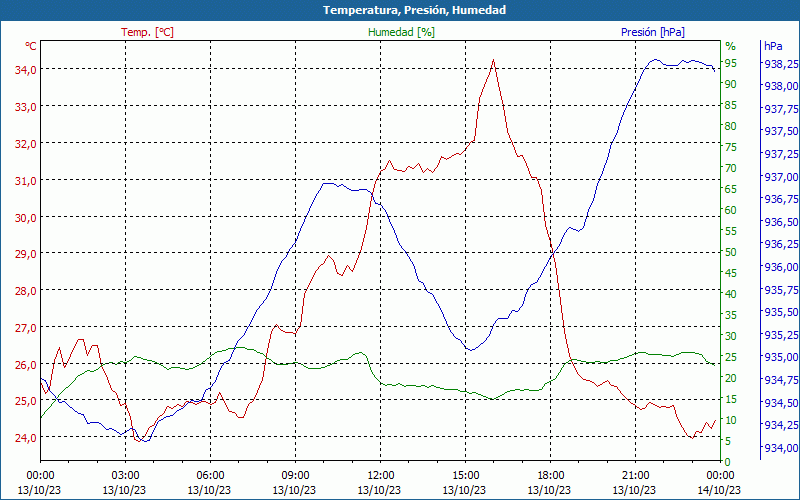This screenshot has width=800, height=500.
Task: Click the 80 humidity axis value
Action: [x=731, y=126]
